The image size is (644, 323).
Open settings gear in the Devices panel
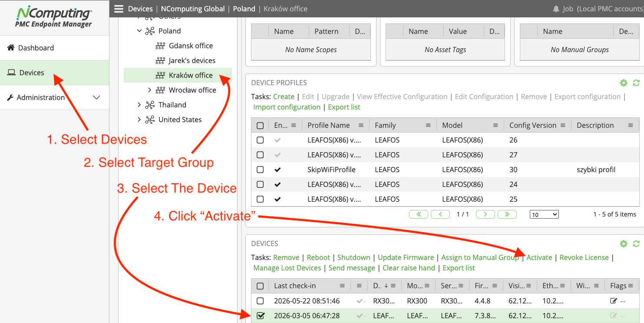pos(624,244)
